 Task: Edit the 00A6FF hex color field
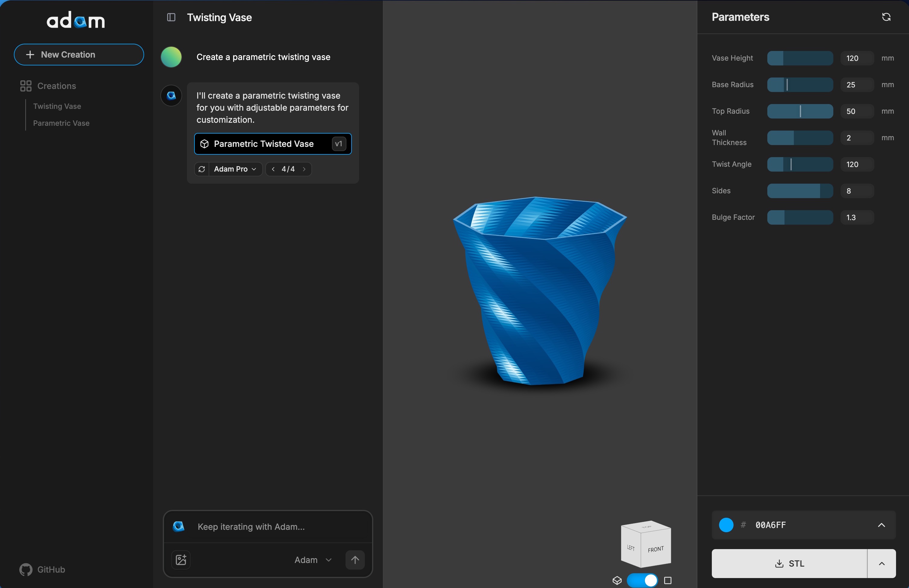pyautogui.click(x=770, y=525)
